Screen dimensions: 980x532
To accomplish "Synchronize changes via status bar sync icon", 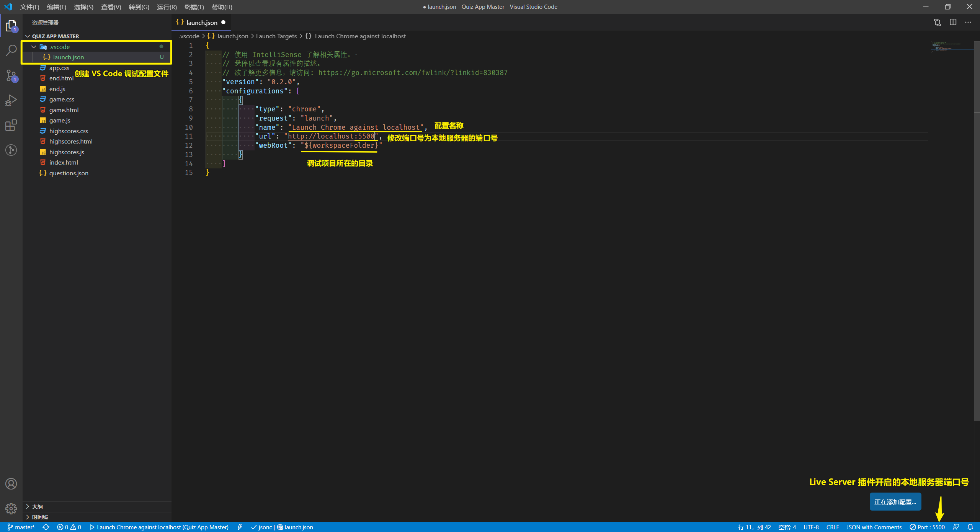I will 46,527.
